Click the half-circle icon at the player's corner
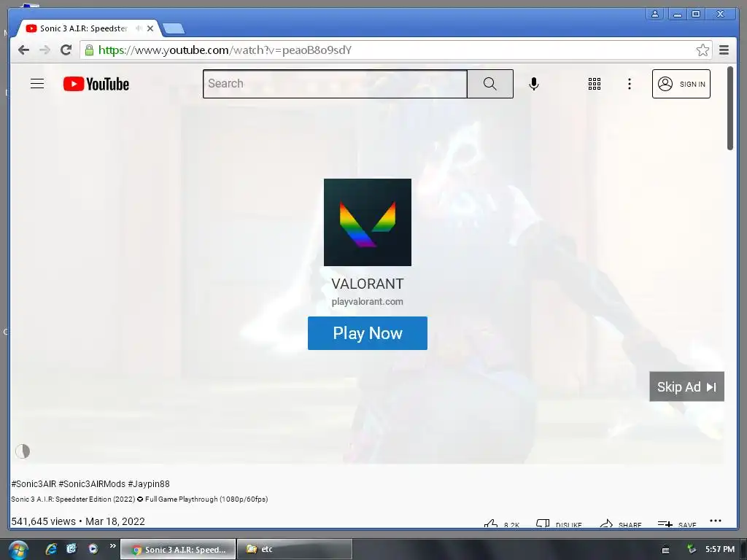The height and width of the screenshot is (560, 747). click(x=23, y=451)
